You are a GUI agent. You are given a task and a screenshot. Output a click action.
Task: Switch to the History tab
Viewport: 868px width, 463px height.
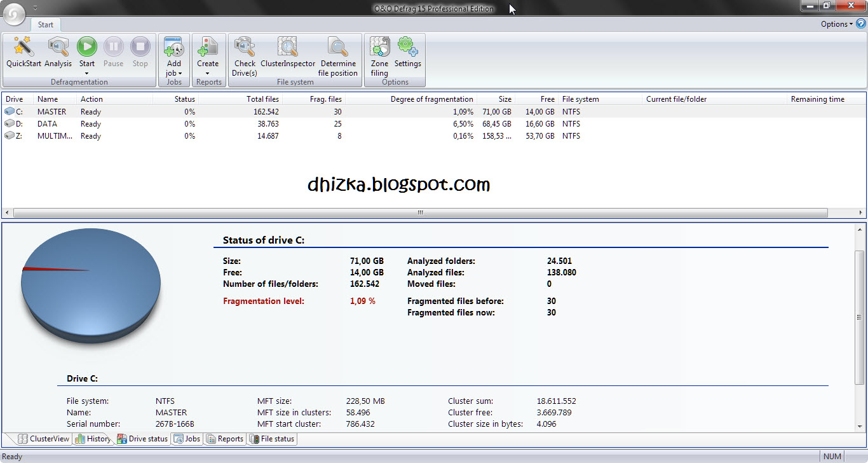(x=93, y=439)
